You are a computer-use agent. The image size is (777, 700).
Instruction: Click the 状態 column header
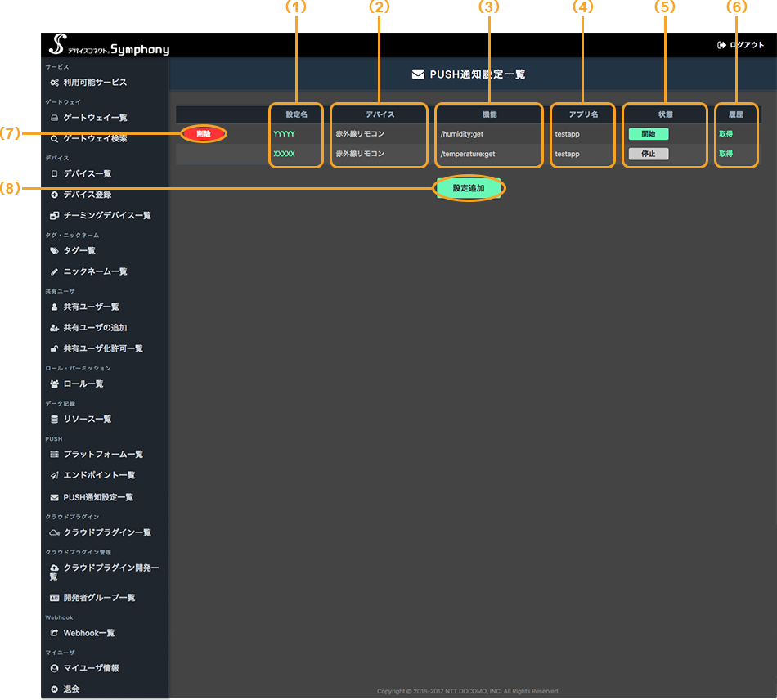tap(665, 114)
